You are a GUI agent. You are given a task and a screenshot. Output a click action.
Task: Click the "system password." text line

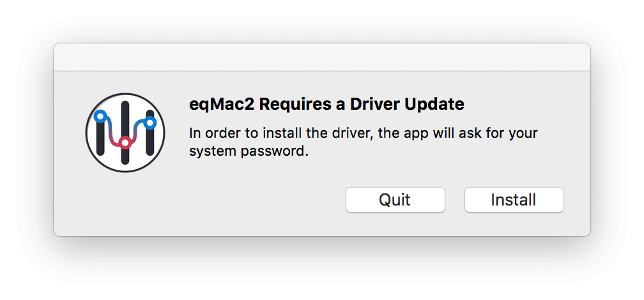click(249, 151)
